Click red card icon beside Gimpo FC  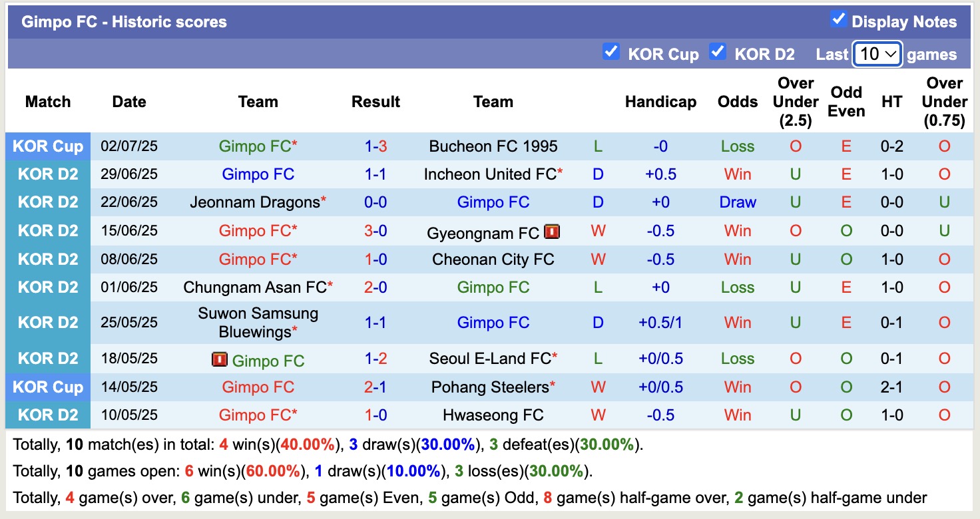[x=219, y=360]
